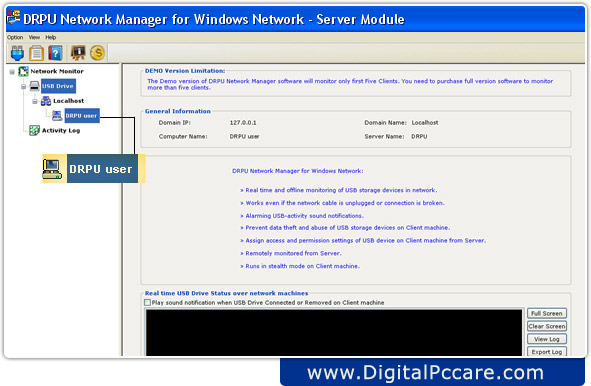Click the Domain Name value Localhost
Viewport: 591px width, 386px height.
coord(425,123)
